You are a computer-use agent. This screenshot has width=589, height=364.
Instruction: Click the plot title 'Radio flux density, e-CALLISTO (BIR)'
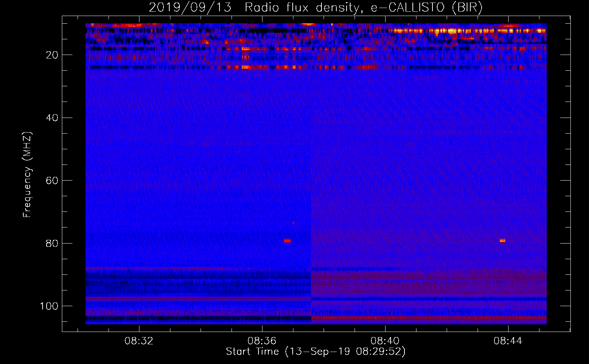[x=363, y=7]
